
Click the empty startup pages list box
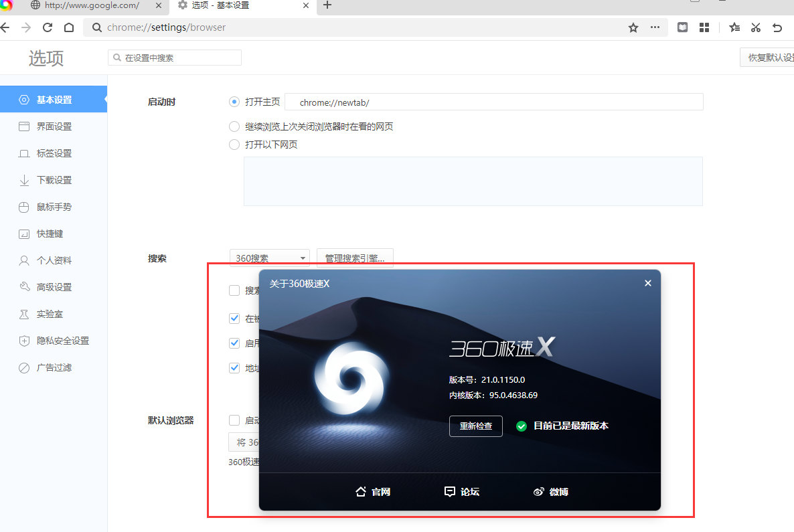(x=473, y=181)
